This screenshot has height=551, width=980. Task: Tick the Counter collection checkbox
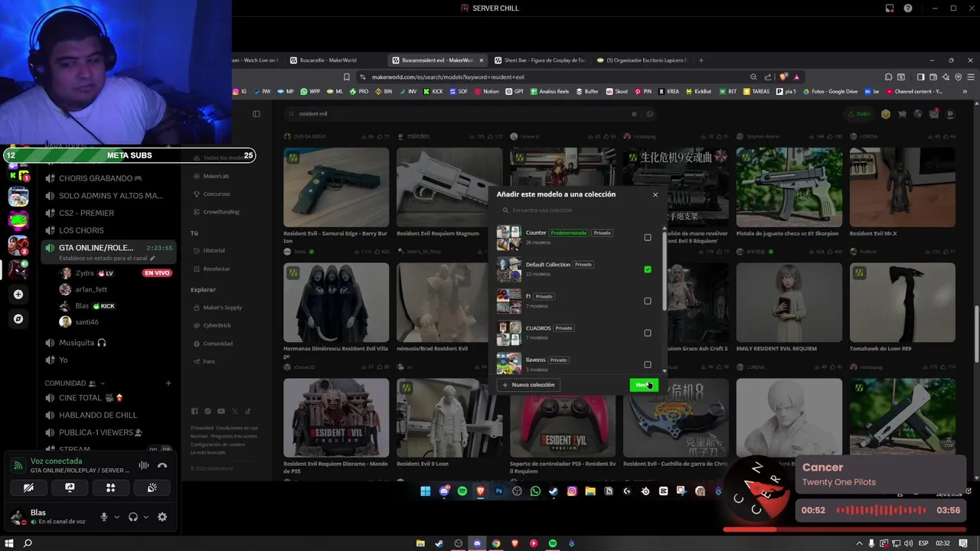(648, 237)
